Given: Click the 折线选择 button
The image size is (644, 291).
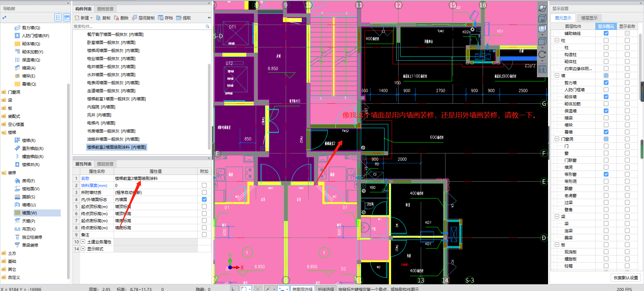Looking at the screenshot, I should [326, 289].
